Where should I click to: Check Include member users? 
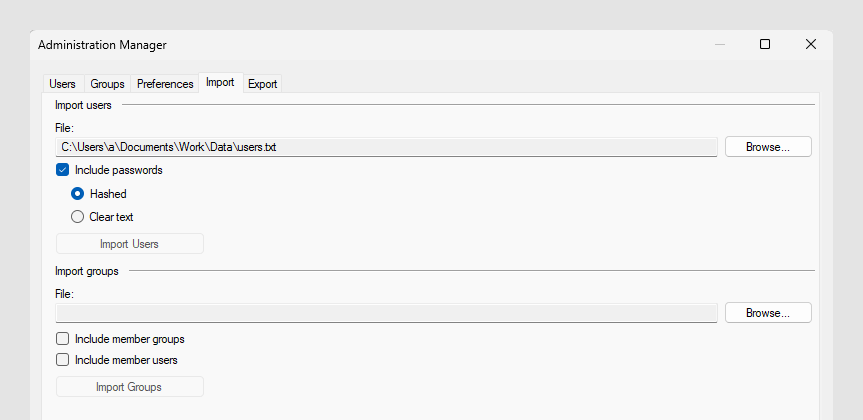[63, 360]
